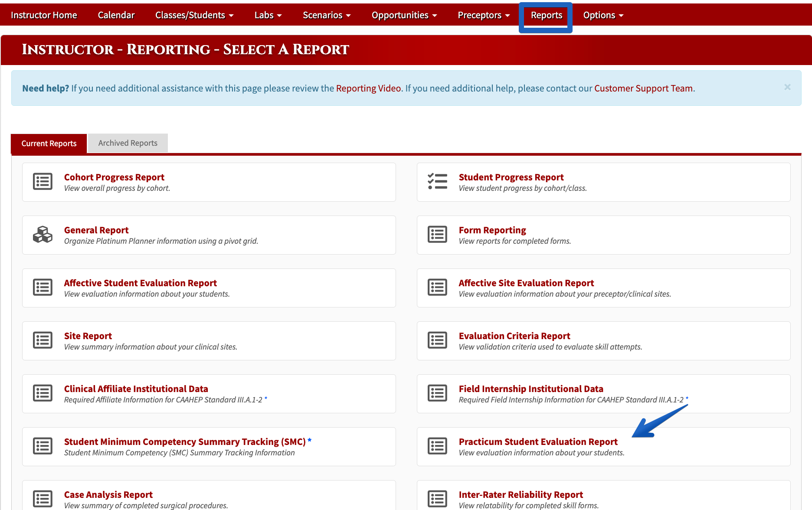The image size is (812, 510).
Task: Click the Form Reporting list icon
Action: (x=437, y=234)
